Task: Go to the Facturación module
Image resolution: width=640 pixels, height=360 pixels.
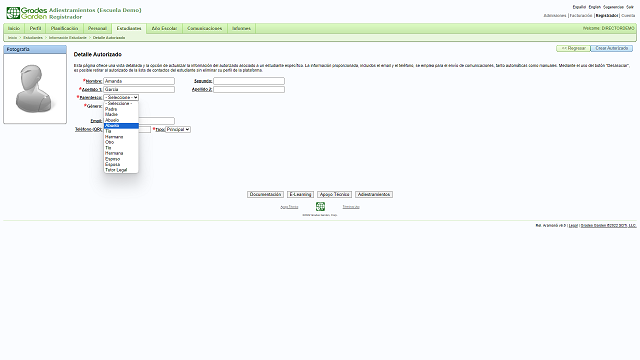Action: tap(581, 16)
